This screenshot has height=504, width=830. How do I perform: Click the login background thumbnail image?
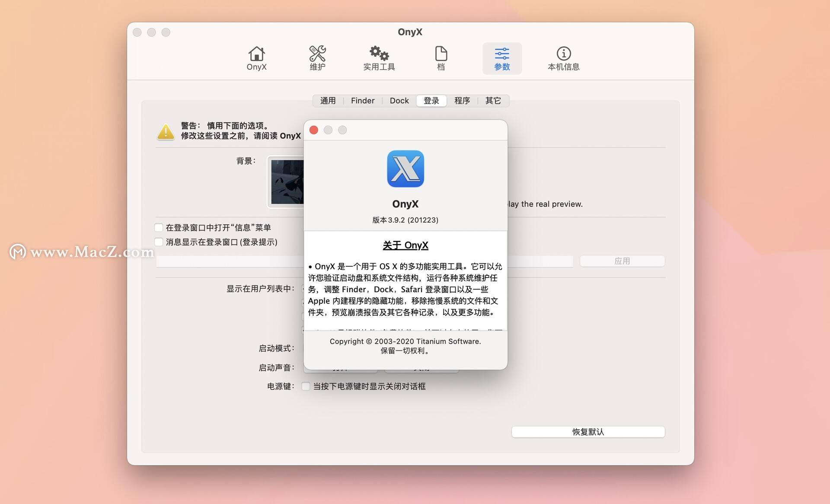286,182
